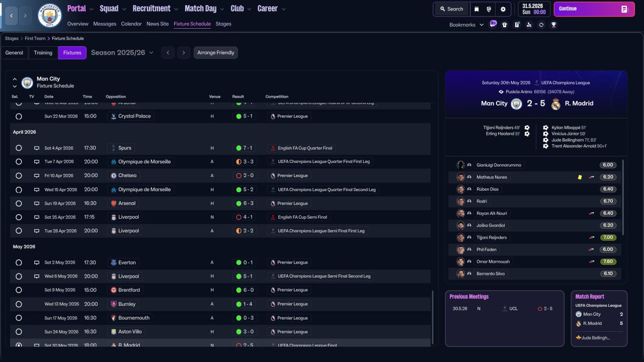Click the Everton club badge in fixture list

(113, 262)
